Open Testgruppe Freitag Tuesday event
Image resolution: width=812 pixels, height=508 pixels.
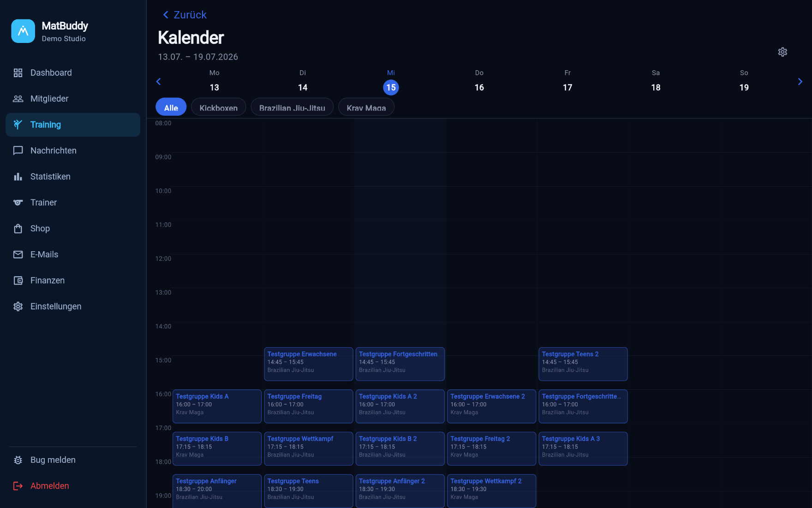pos(309,406)
